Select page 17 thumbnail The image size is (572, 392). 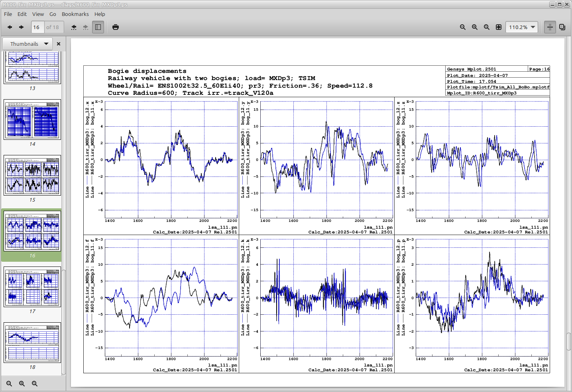(x=32, y=287)
